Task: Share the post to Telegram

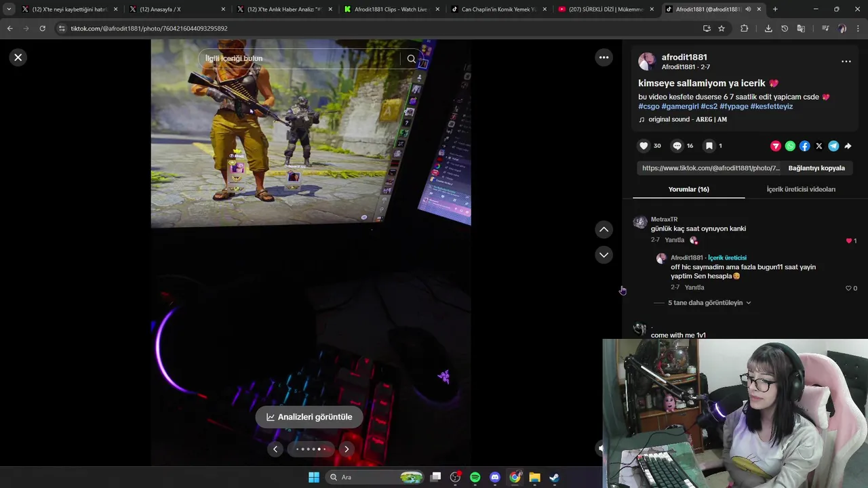Action: [x=833, y=146]
